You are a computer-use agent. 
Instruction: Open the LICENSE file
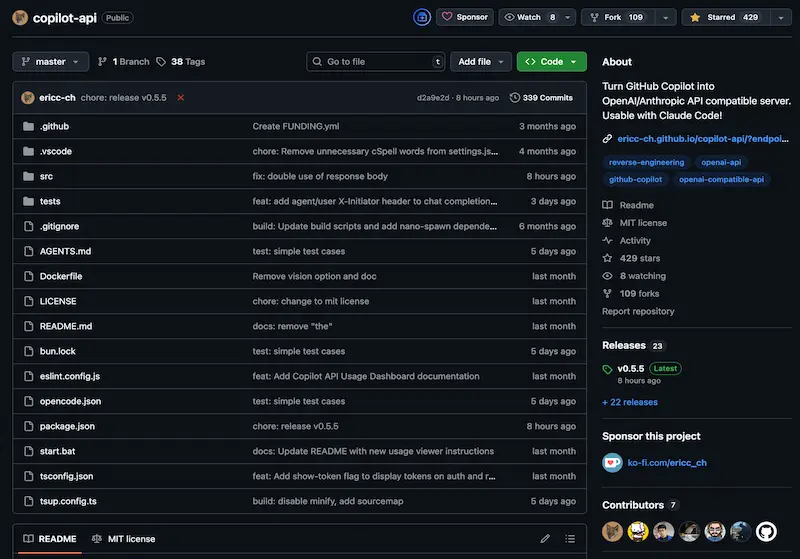[x=58, y=301]
